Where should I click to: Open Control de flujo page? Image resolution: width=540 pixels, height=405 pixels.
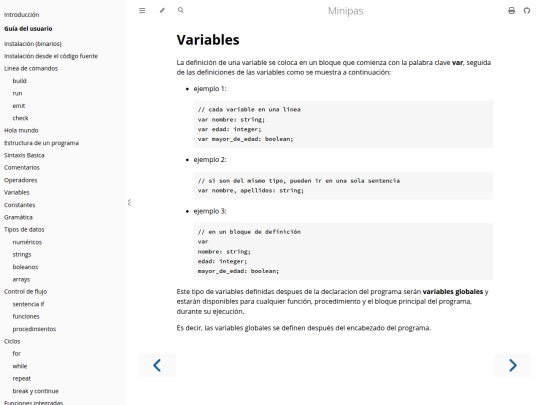(x=25, y=292)
